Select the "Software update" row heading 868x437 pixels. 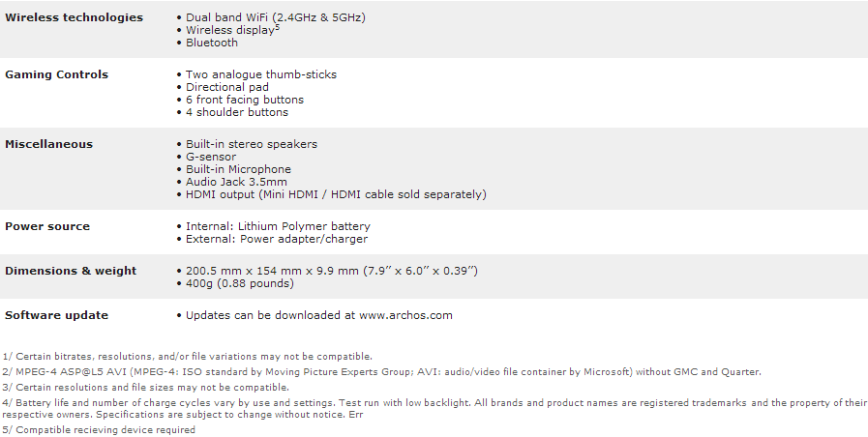pos(56,315)
